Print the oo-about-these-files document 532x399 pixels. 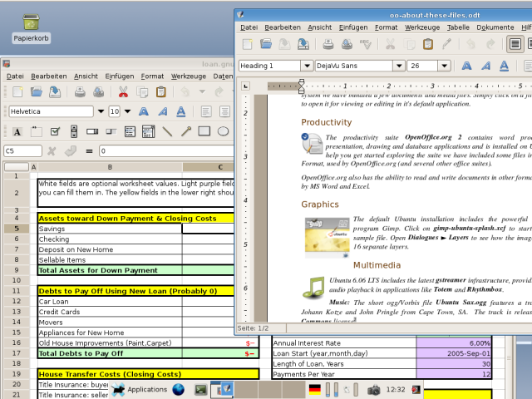click(x=328, y=44)
